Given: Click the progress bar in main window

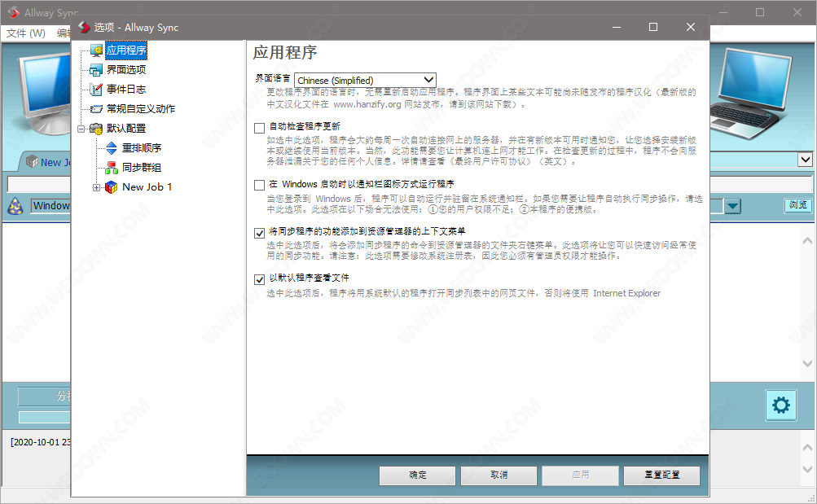Looking at the screenshot, I should click(x=45, y=417).
